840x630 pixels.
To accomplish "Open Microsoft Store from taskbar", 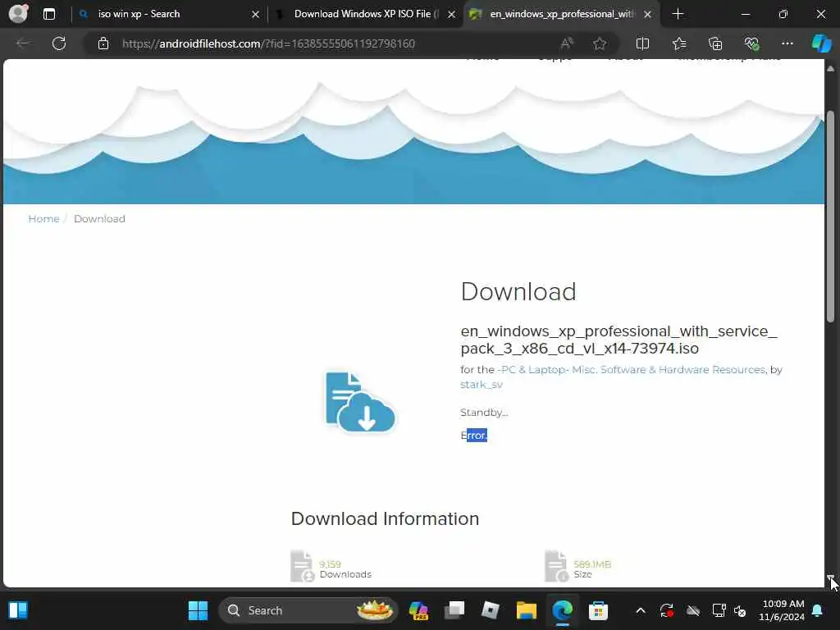I will click(598, 610).
